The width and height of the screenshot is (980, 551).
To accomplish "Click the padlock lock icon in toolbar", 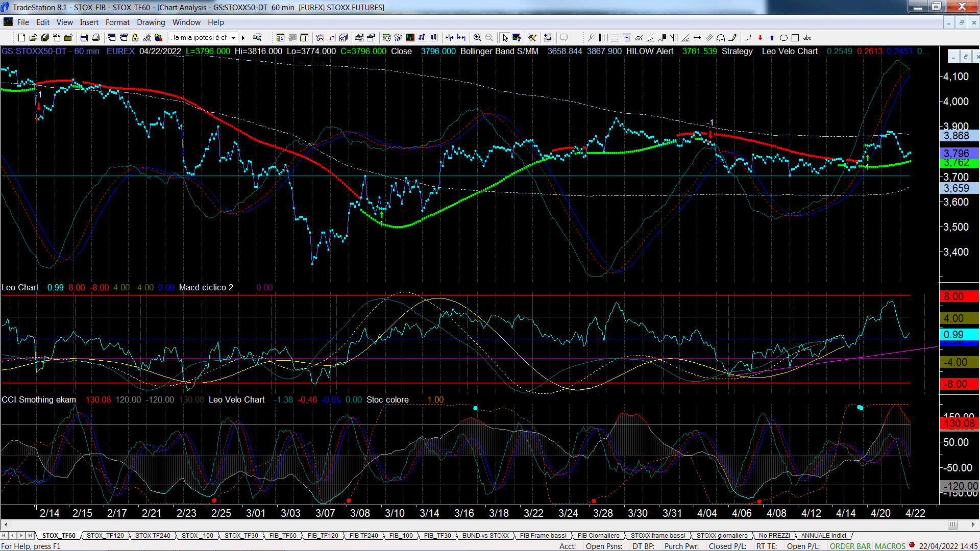I will [135, 37].
